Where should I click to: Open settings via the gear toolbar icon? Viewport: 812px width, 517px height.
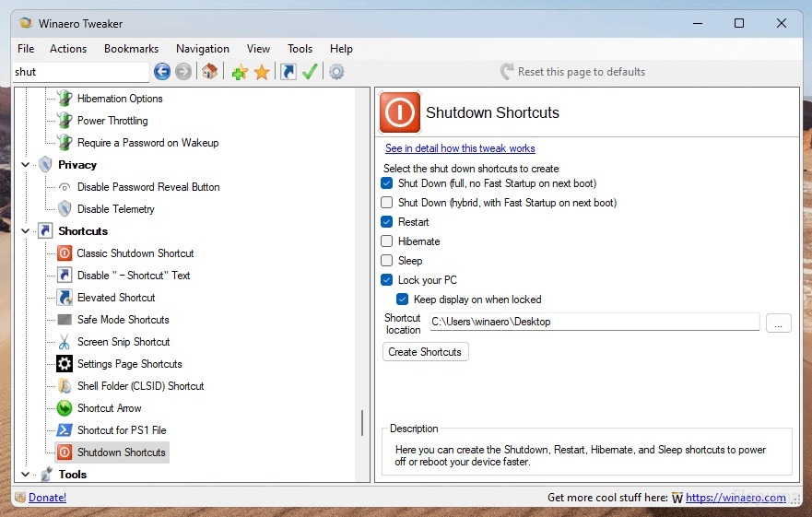(336, 72)
